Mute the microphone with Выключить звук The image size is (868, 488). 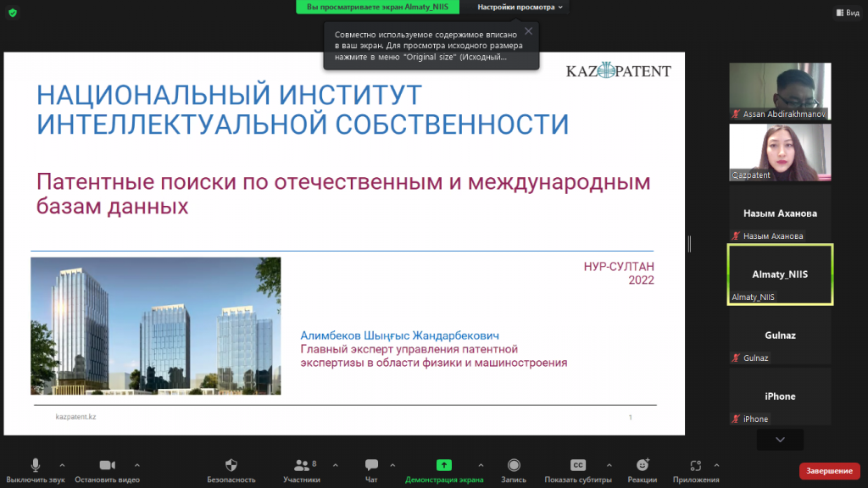[x=36, y=465]
